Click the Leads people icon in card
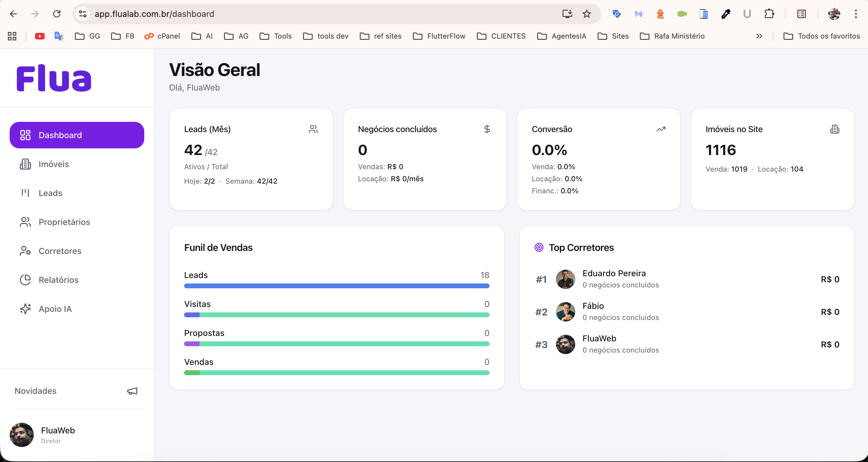This screenshot has width=868, height=462. 313,129
